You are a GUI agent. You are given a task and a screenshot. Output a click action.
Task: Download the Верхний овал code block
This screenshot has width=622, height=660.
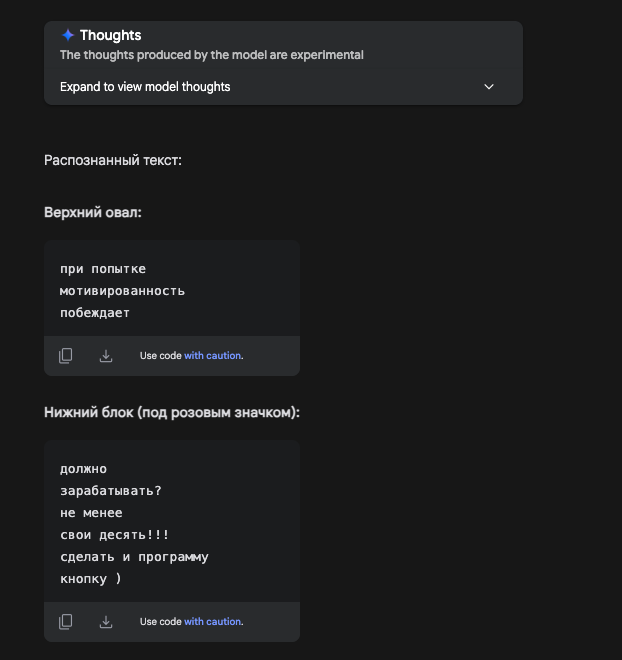pos(106,356)
